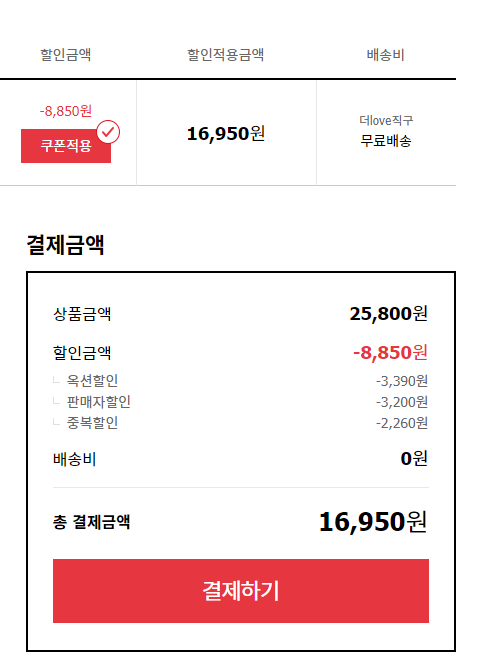This screenshot has height=671, width=477.
Task: Select the 할인금액 column header
Action: tap(65, 54)
